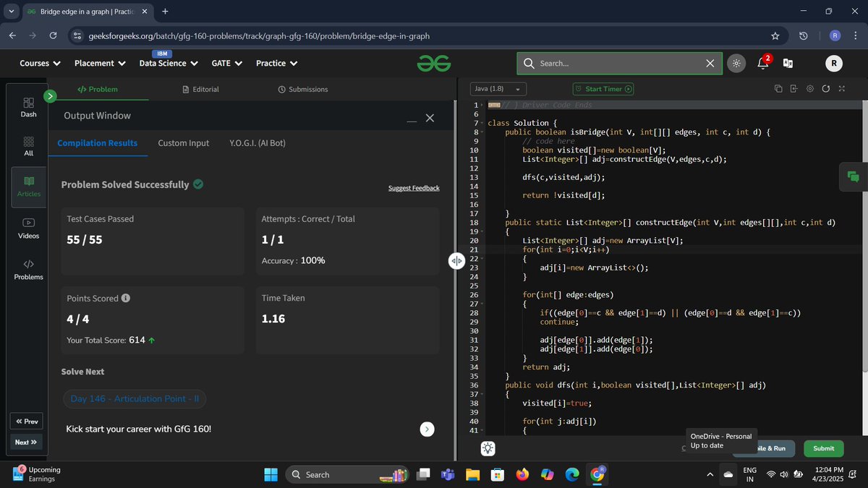Expand the Courses menu
The width and height of the screenshot is (868, 488).
point(40,64)
